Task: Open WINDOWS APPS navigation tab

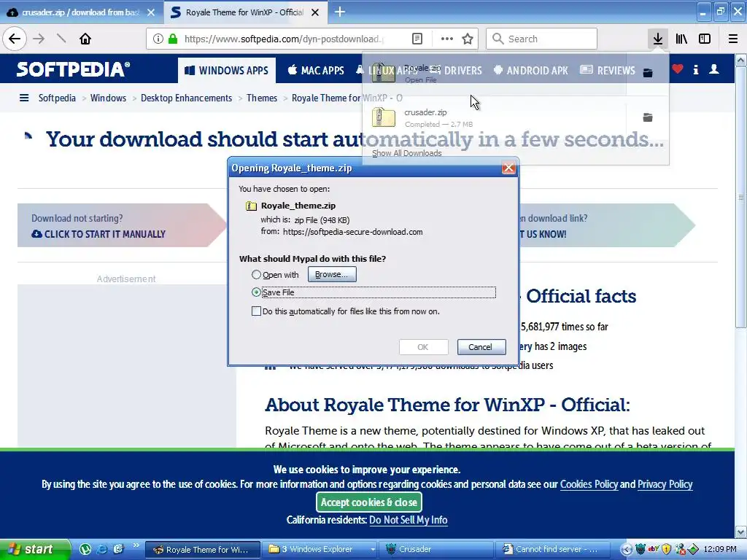Action: 227,71
